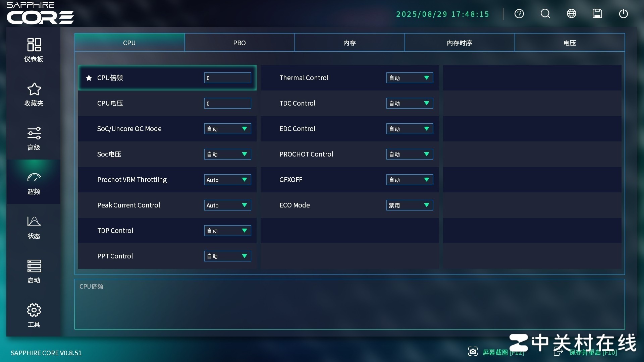Open the 启动 boot settings section
This screenshot has width=644, height=362.
tap(34, 271)
